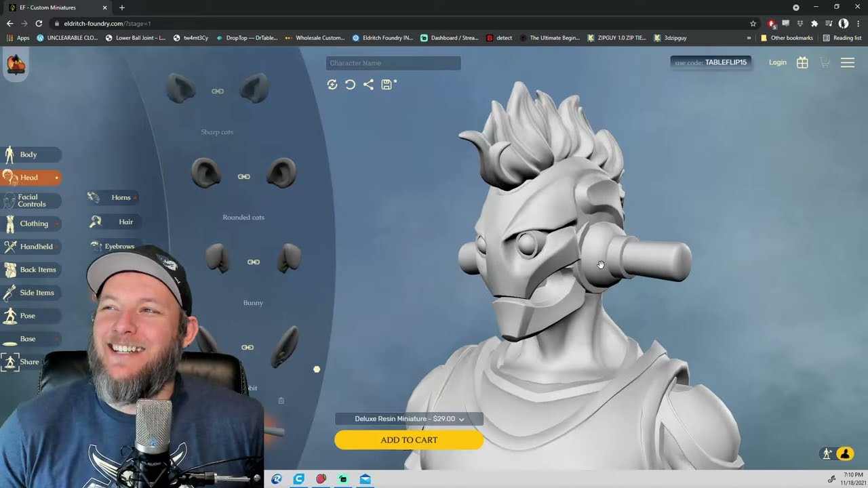Select right Rounded cats ear

281,173
